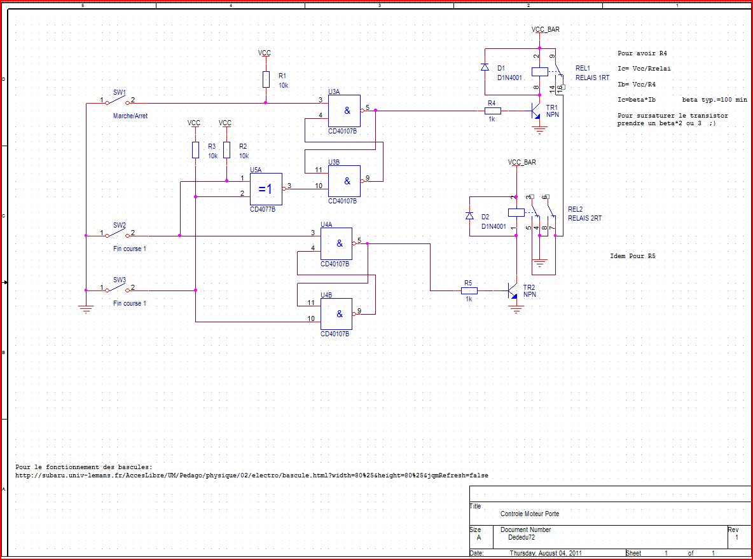Image resolution: width=753 pixels, height=560 pixels.
Task: Click the 'Pour avoir R4' note
Action: coord(642,54)
